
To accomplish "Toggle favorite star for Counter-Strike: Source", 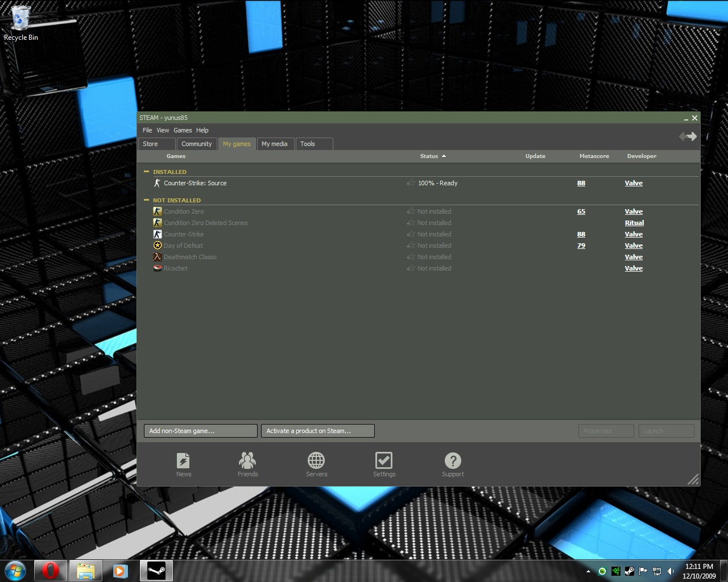I will click(411, 183).
